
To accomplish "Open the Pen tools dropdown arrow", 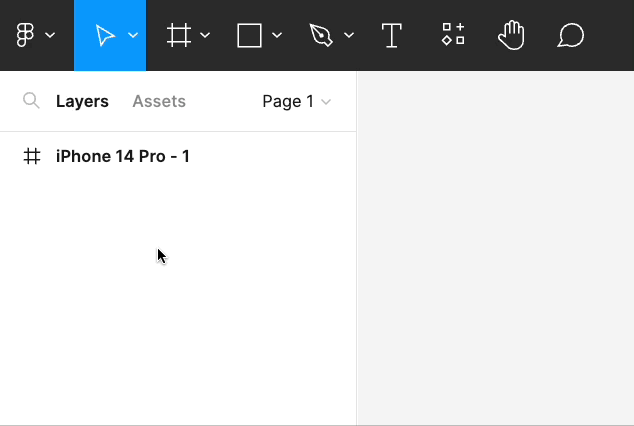I will [x=349, y=36].
